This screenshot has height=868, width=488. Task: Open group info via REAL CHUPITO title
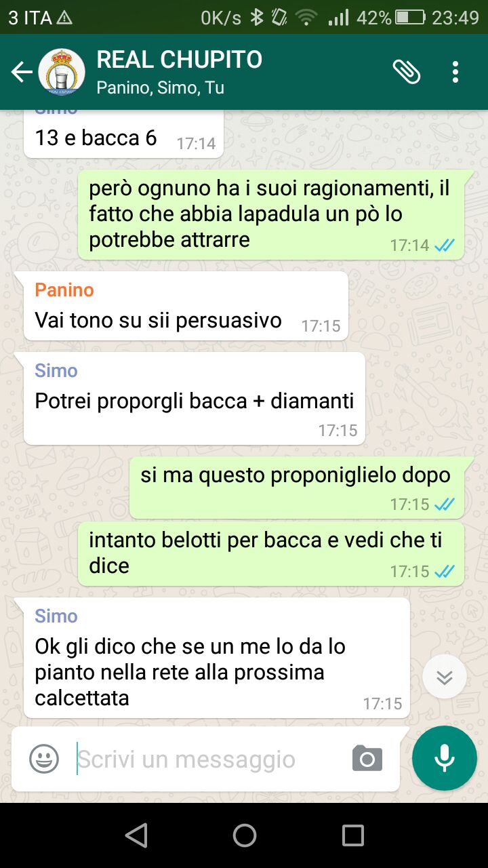(x=180, y=60)
